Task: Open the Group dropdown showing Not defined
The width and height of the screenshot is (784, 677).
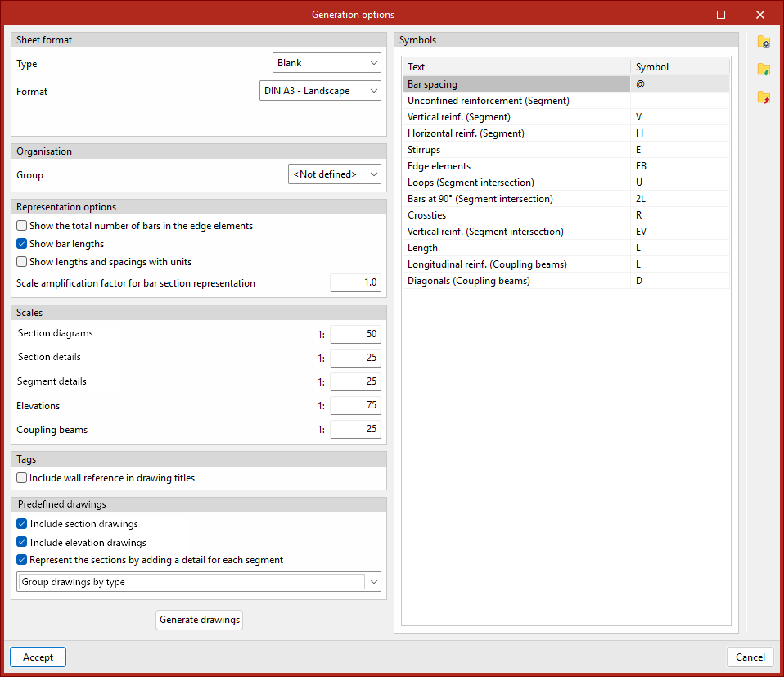Action: 335,174
